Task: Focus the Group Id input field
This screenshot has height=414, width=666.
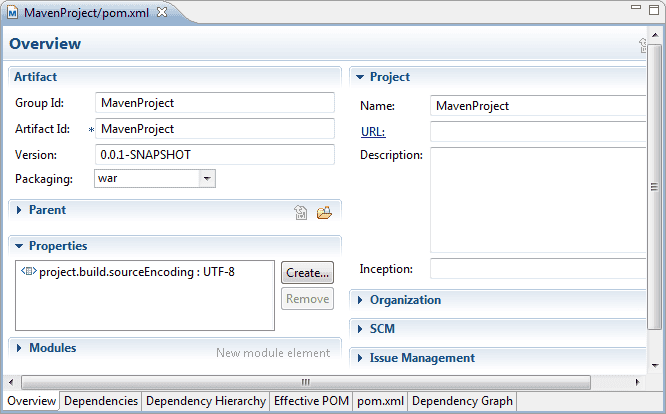Action: (x=215, y=103)
